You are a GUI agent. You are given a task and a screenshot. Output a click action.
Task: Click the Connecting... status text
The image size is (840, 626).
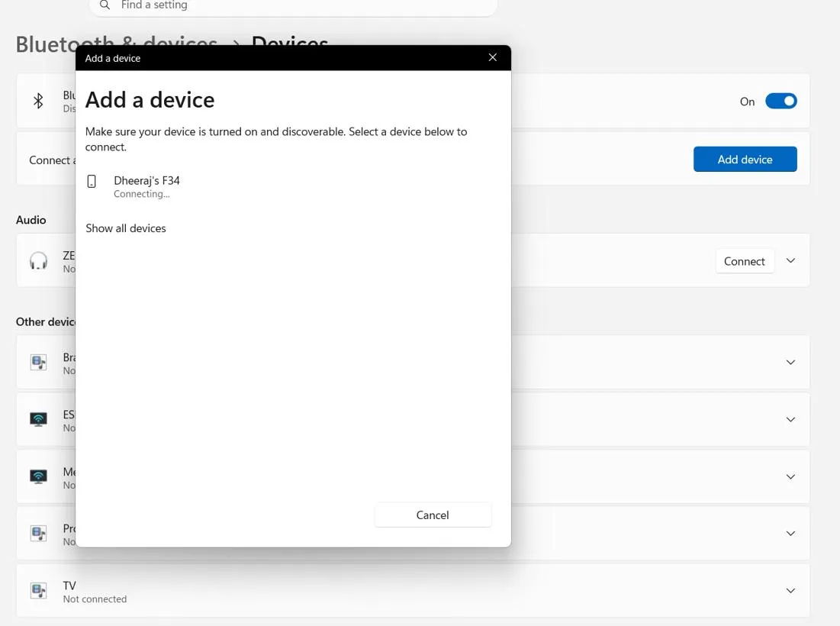[x=141, y=194]
